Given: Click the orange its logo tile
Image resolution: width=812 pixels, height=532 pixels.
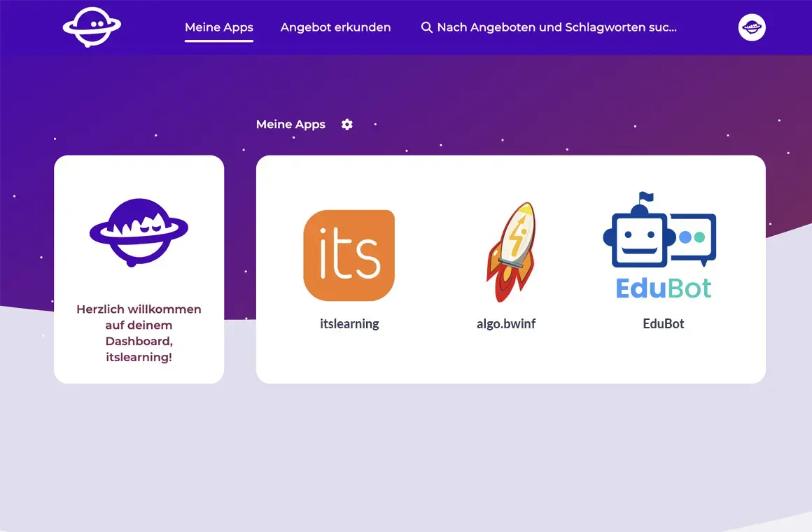Looking at the screenshot, I should [x=349, y=255].
